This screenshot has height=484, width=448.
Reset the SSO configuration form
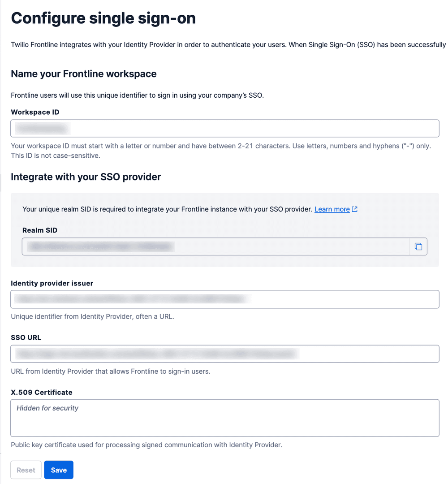coord(26,470)
